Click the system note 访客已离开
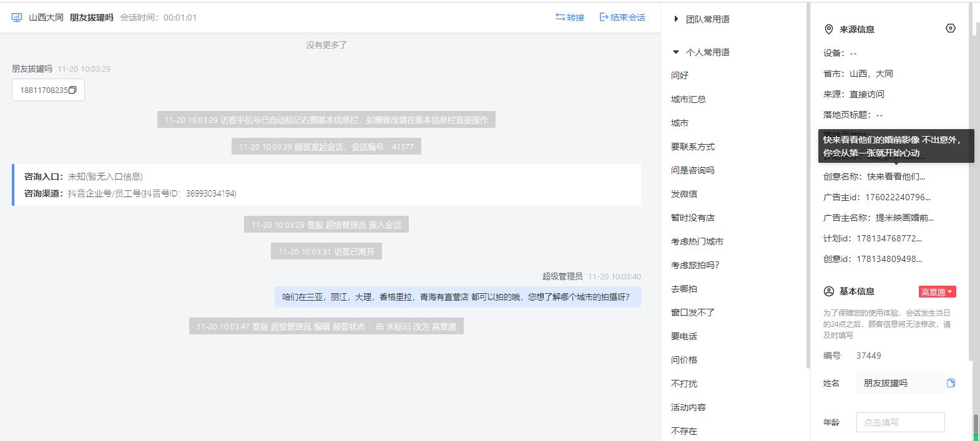The image size is (980, 441). [326, 251]
